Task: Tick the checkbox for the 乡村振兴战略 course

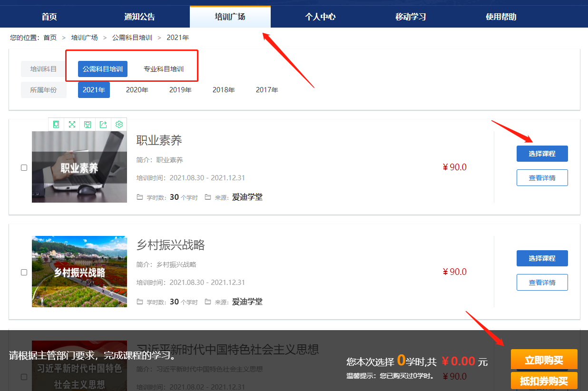Action: (x=24, y=272)
